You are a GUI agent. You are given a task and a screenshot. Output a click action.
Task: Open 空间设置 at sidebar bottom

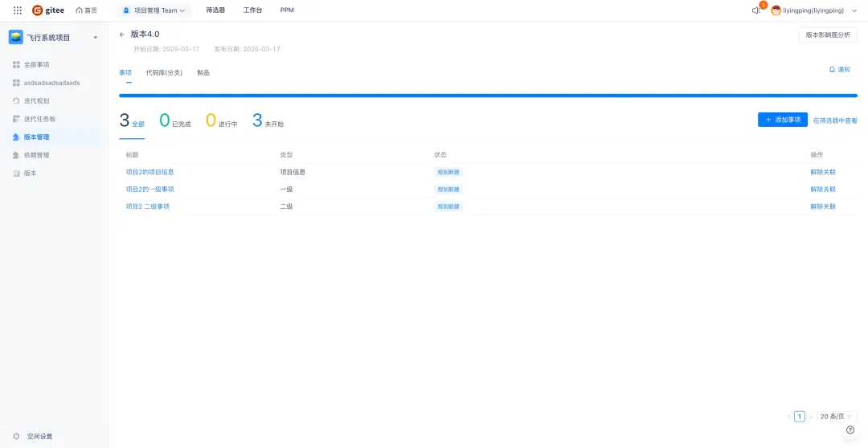tap(40, 437)
